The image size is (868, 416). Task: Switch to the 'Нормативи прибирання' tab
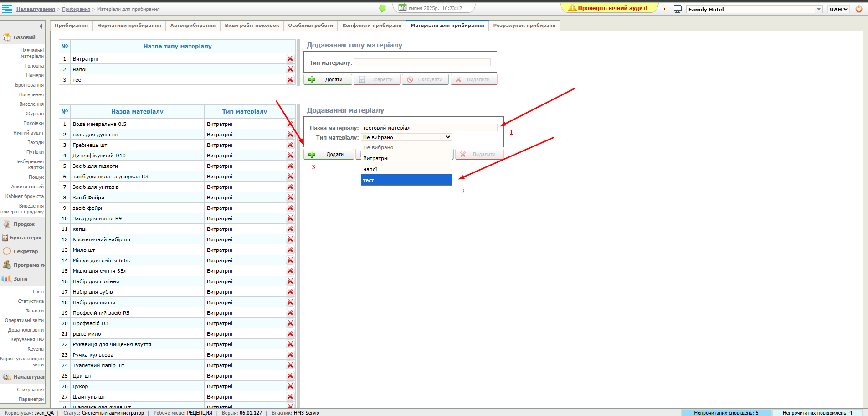(129, 26)
